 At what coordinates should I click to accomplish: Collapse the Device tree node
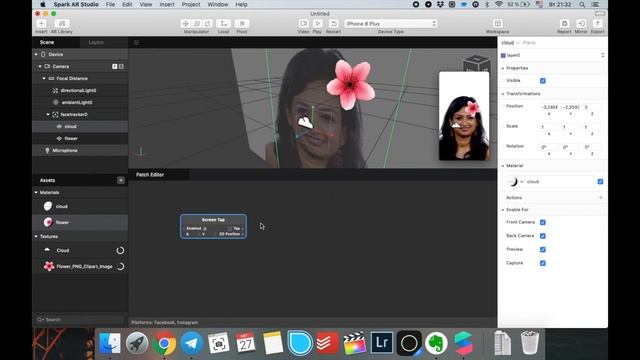pyautogui.click(x=36, y=54)
